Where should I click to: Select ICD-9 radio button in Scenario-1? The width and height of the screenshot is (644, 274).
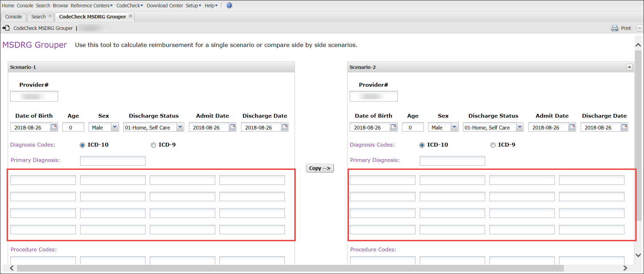[153, 145]
